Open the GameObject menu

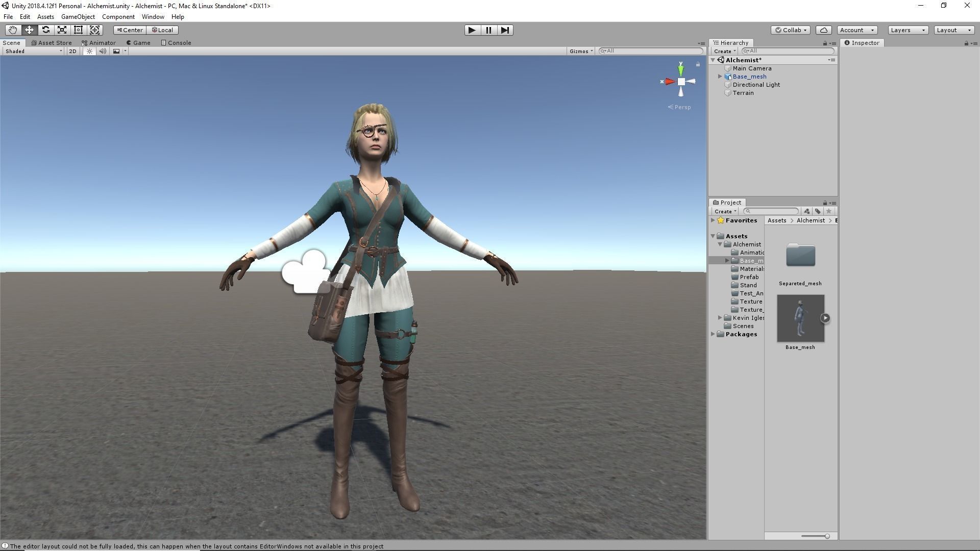click(78, 17)
